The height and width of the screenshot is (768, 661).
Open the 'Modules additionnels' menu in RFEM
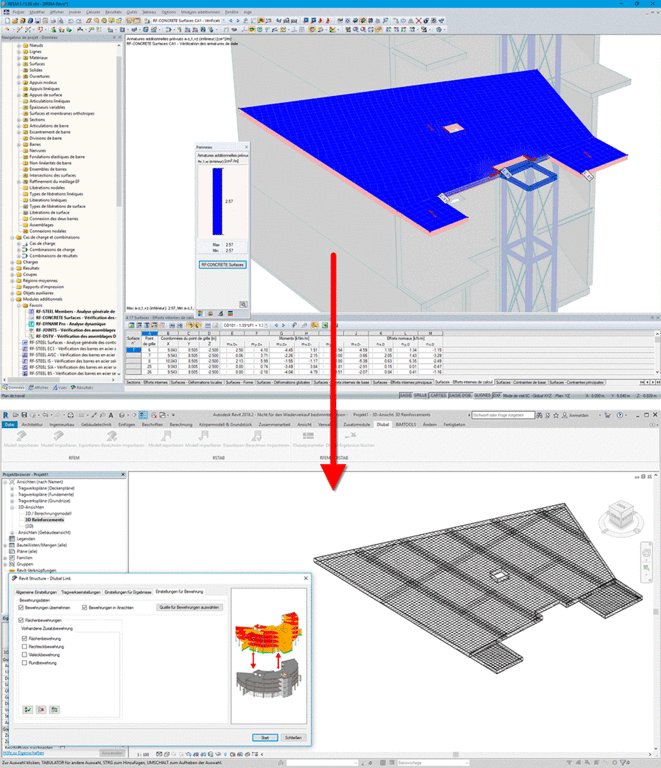pos(200,12)
